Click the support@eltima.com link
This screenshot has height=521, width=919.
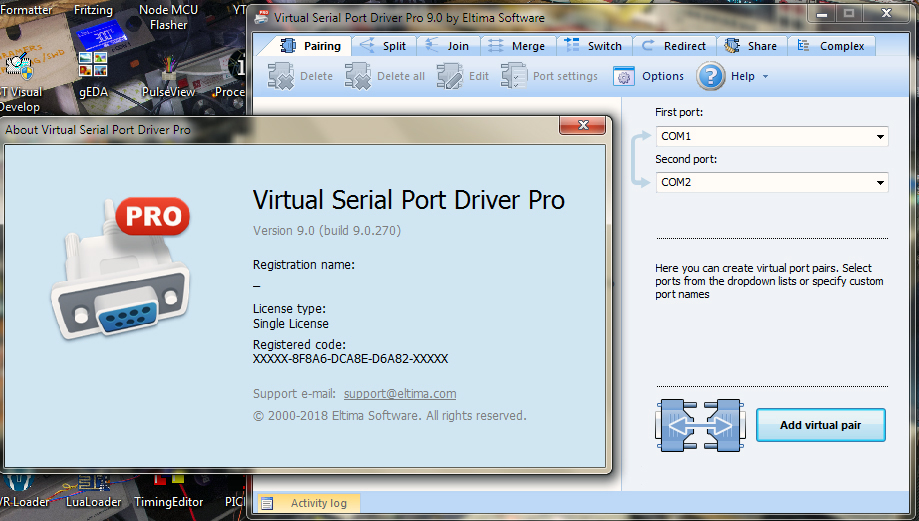coord(400,394)
